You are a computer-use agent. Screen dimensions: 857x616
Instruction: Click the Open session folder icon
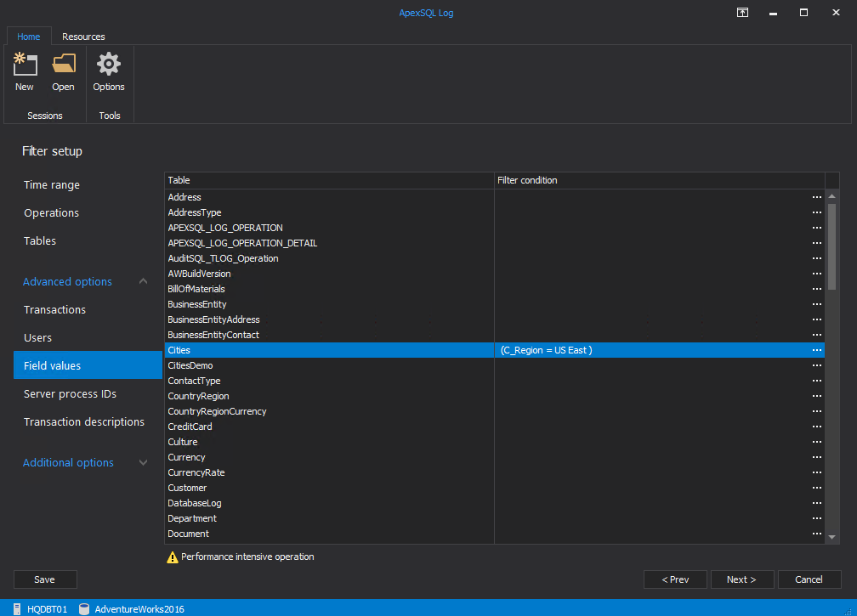[63, 65]
